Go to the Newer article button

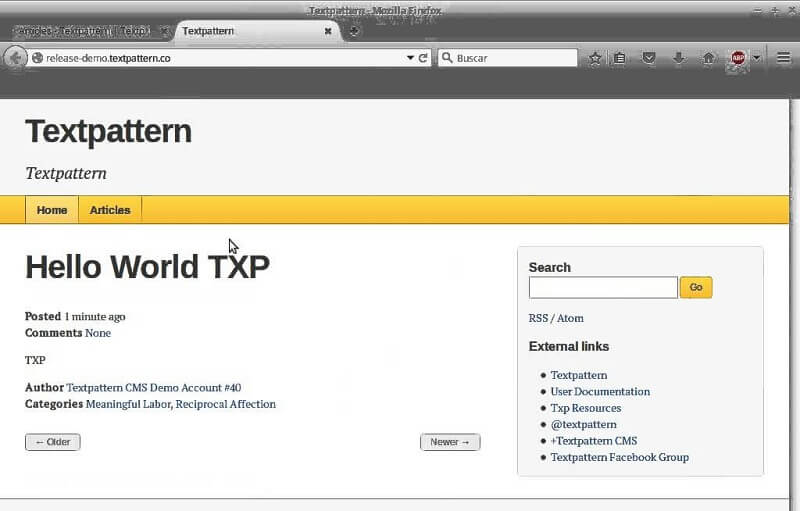click(x=450, y=442)
